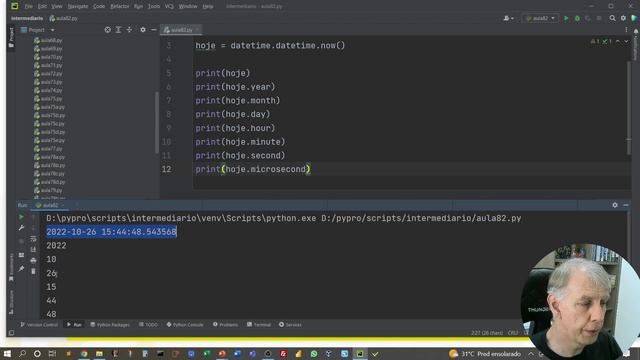Go to next highlighted problem arrow
This screenshot has width=640, height=360.
tap(626, 41)
